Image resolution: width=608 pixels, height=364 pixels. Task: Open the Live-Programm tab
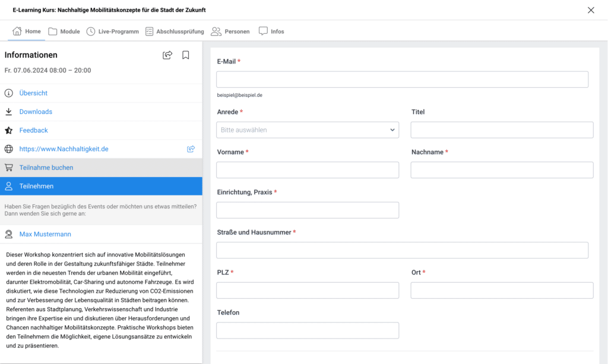tap(112, 31)
